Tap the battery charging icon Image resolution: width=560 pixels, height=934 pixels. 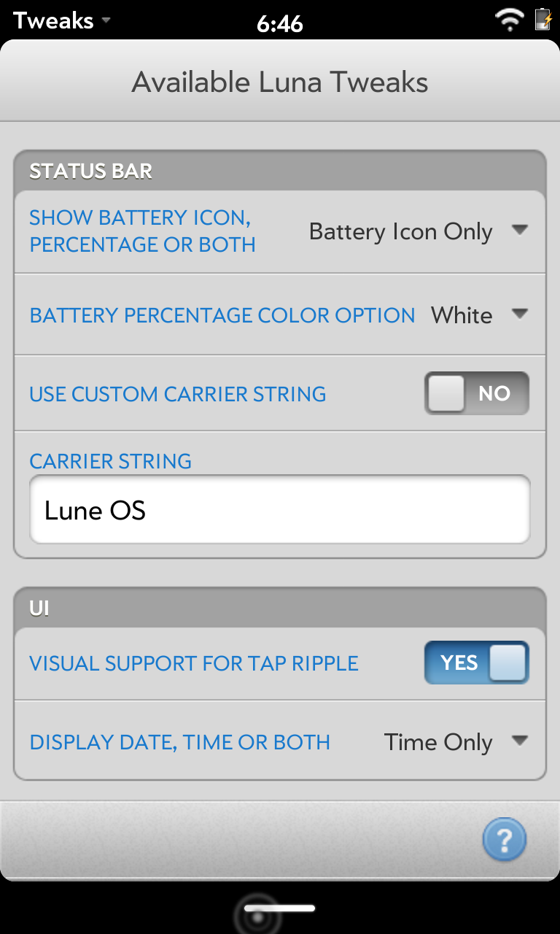point(543,20)
